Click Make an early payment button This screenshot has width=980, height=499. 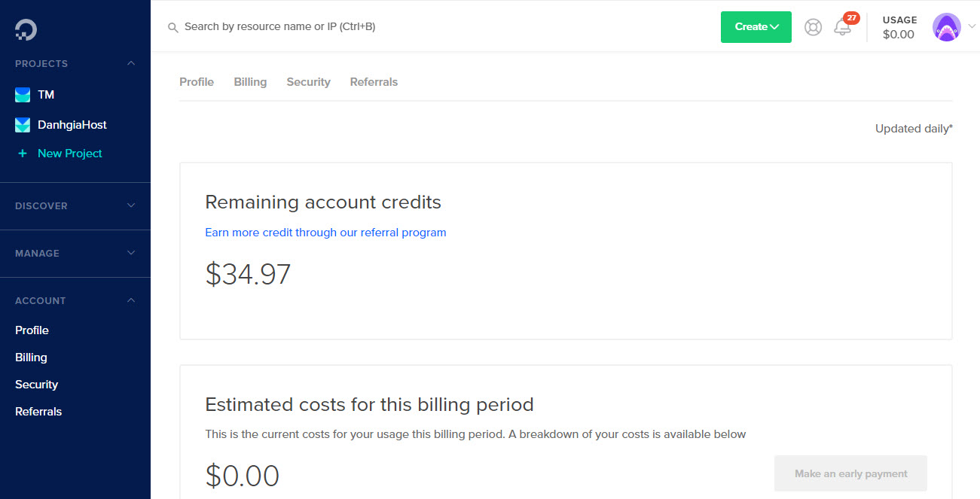tap(850, 473)
